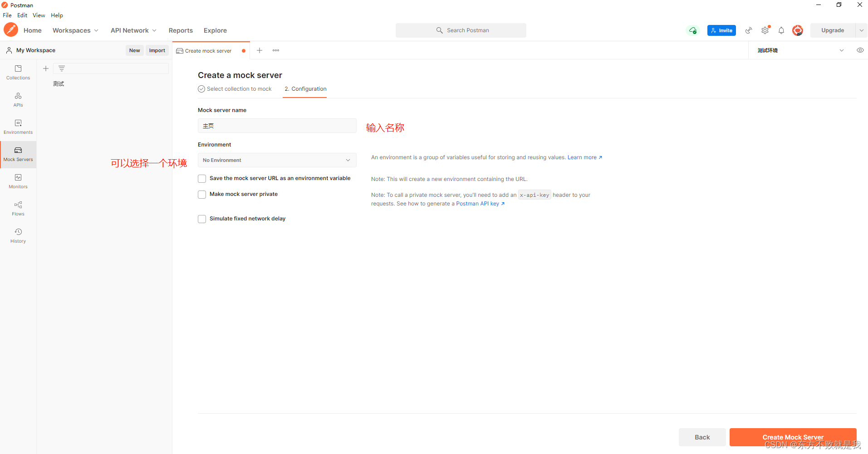Open the Capture requests satellite icon
Screen dimensions: 868x454
coord(748,30)
